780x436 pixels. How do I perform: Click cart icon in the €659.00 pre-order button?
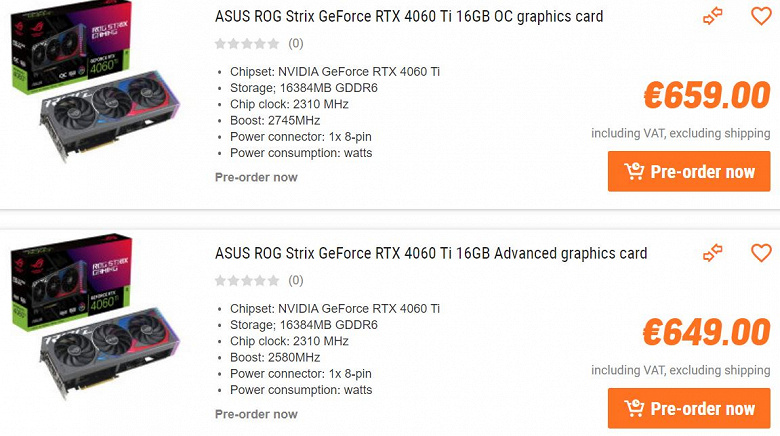click(634, 171)
